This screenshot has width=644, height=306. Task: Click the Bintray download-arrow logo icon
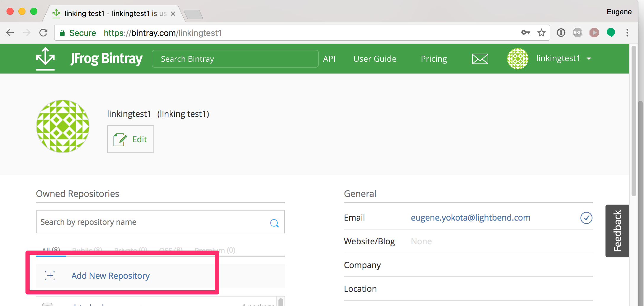click(x=45, y=58)
